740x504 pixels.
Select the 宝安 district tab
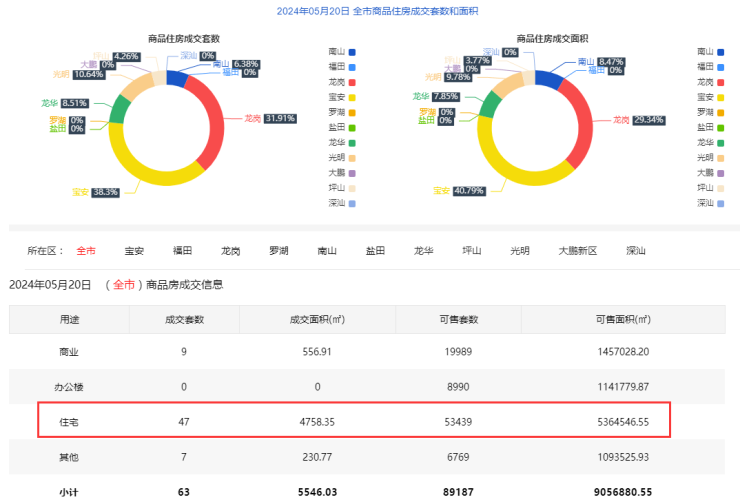pos(134,251)
